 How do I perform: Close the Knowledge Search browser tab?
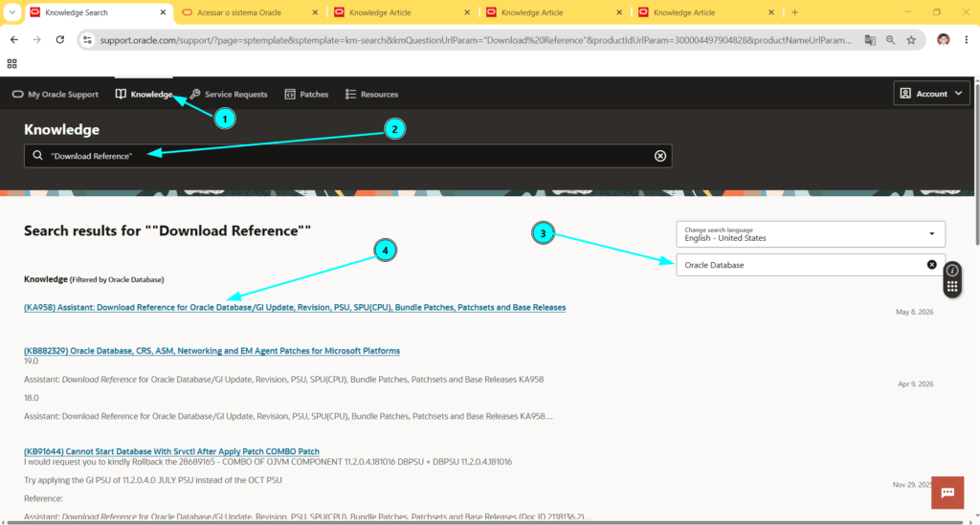163,12
